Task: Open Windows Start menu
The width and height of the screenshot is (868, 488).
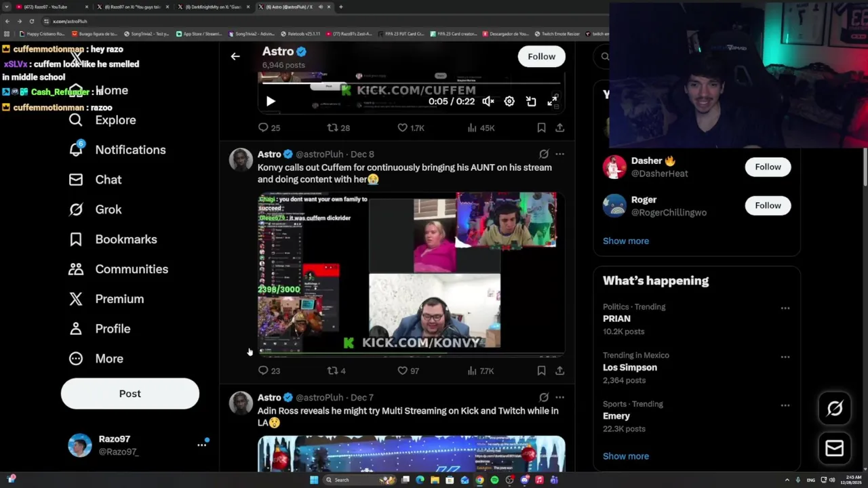Action: [x=314, y=480]
